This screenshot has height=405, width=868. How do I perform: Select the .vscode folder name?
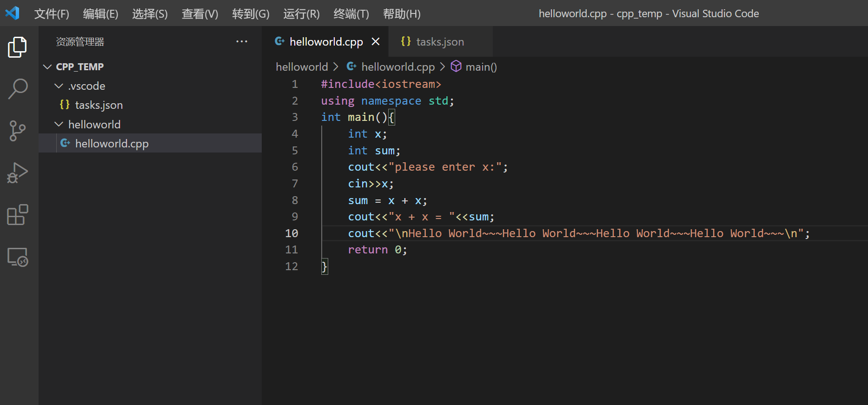pyautogui.click(x=86, y=86)
